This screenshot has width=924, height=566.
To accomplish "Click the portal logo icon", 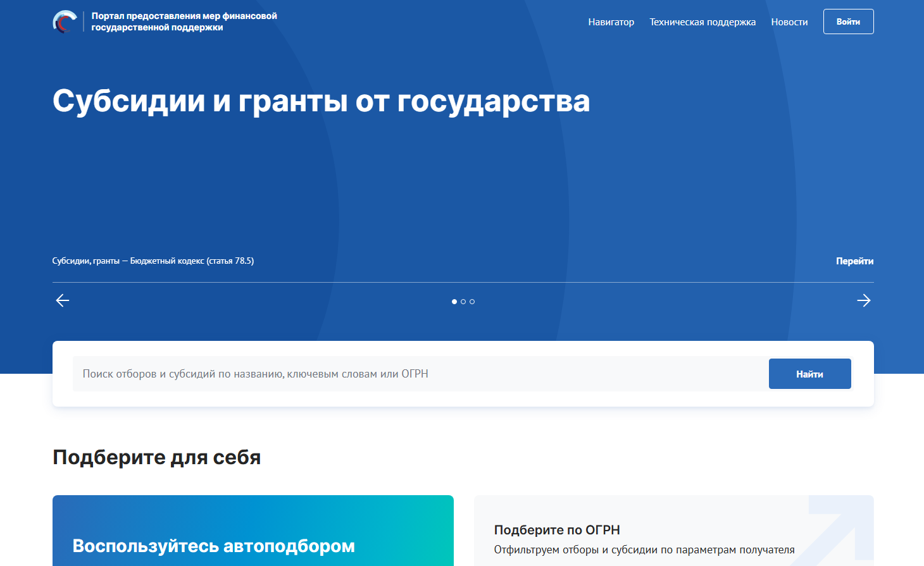I will pyautogui.click(x=65, y=22).
